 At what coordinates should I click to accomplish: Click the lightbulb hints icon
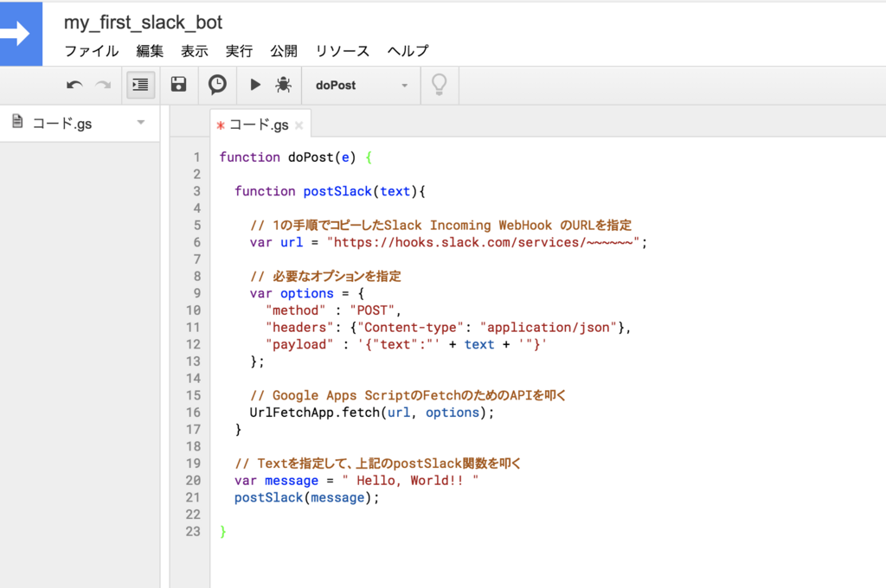(x=439, y=85)
